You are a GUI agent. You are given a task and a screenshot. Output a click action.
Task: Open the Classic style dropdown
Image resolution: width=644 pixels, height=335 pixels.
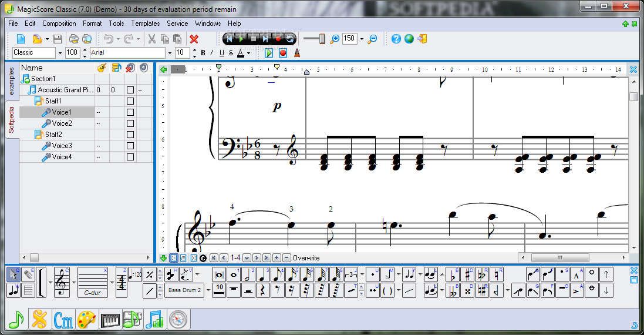pyautogui.click(x=60, y=53)
